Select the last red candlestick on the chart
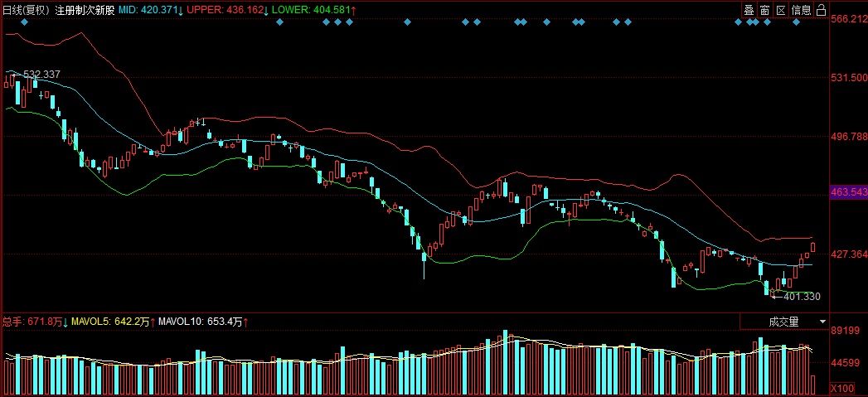 813,247
